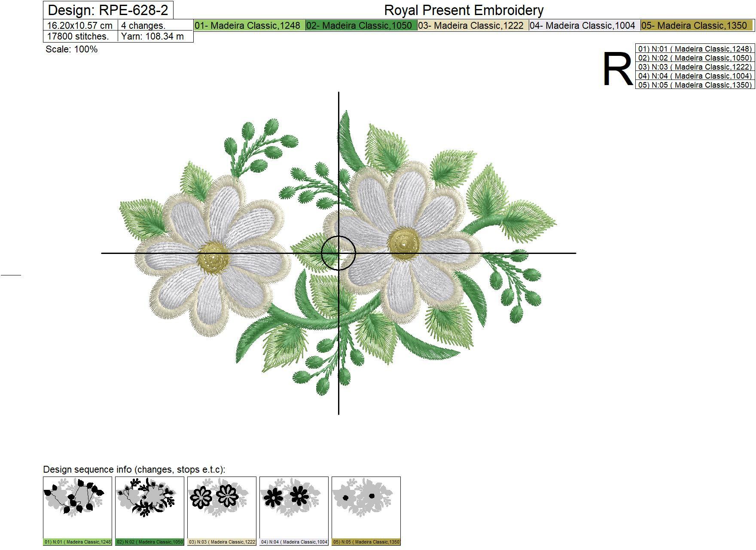Click the 16.20x10.57 cm size field

pyautogui.click(x=80, y=25)
